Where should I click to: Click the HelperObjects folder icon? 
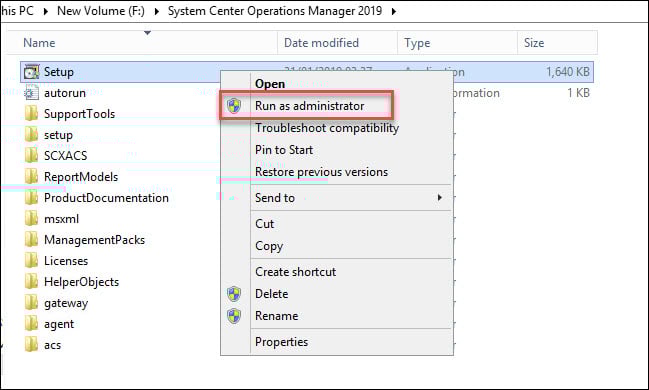[31, 282]
